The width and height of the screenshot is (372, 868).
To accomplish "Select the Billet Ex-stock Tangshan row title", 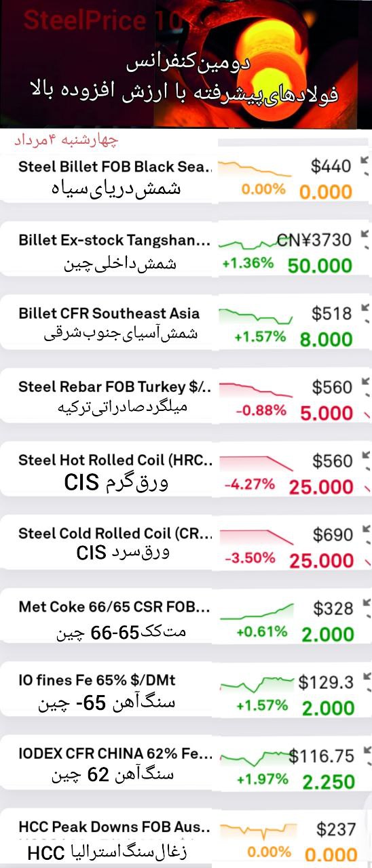I will click(115, 240).
